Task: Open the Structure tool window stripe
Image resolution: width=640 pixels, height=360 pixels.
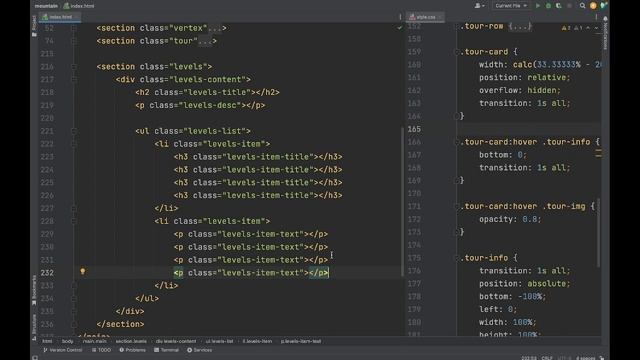Action: [x=34, y=327]
